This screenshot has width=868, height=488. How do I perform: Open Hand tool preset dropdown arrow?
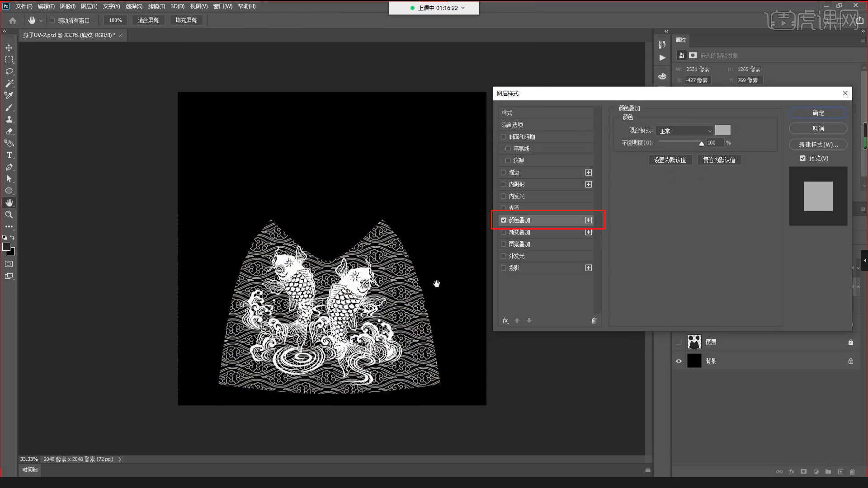[x=41, y=21]
